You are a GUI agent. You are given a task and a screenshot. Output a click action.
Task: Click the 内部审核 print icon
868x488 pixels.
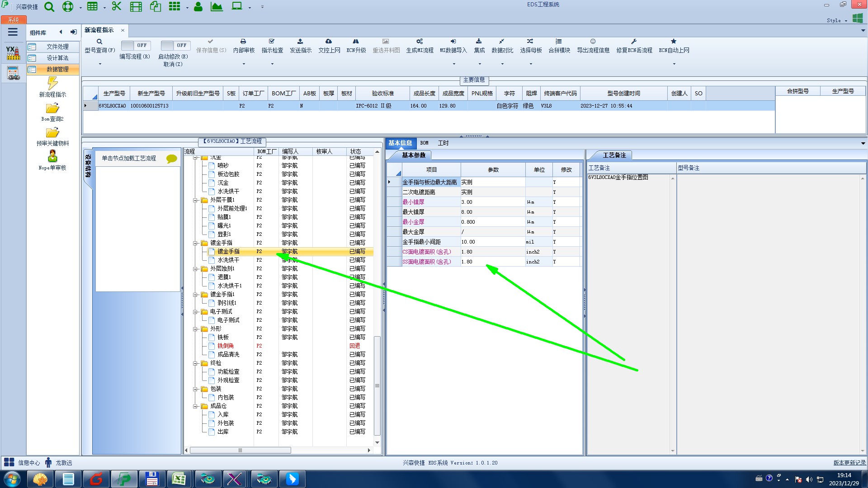[x=243, y=42]
